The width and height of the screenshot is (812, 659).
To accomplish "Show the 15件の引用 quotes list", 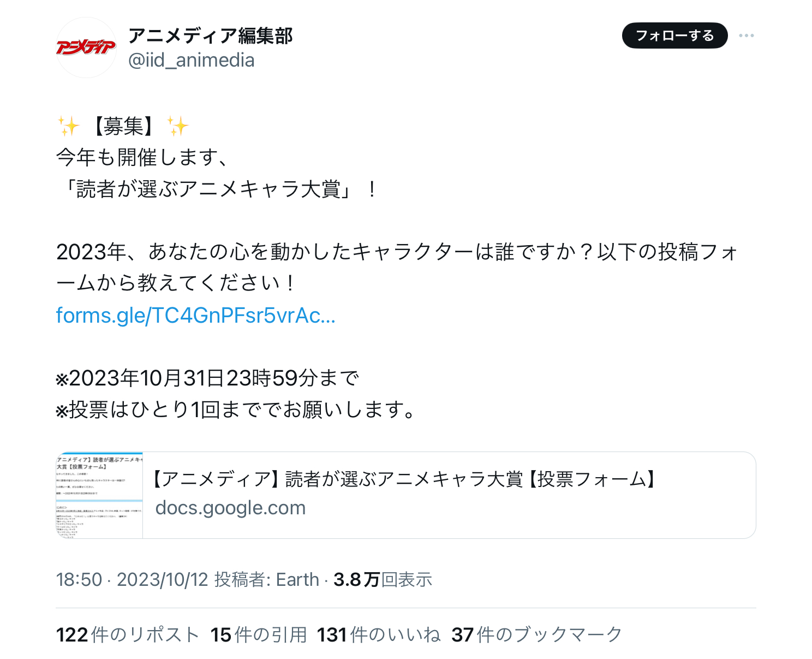I will click(259, 634).
